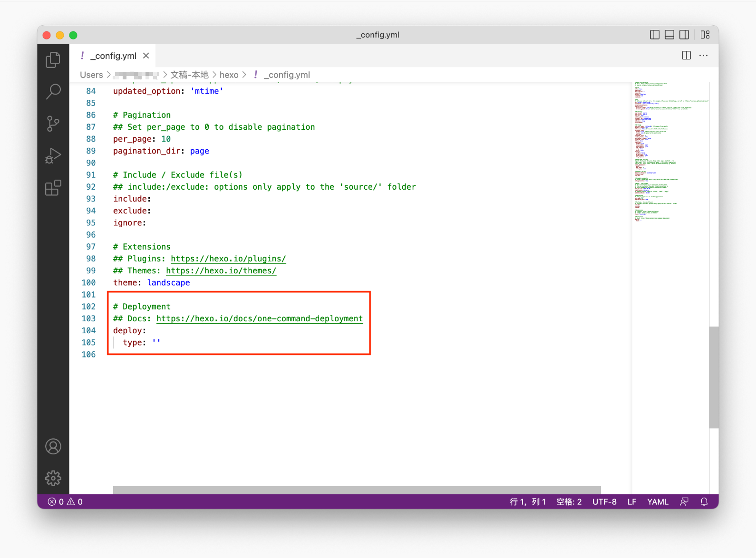The height and width of the screenshot is (558, 756).
Task: Click pagination_dir value page
Action: (x=200, y=151)
